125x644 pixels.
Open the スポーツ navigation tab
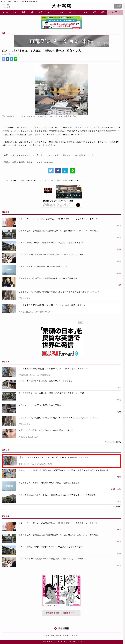51,12
